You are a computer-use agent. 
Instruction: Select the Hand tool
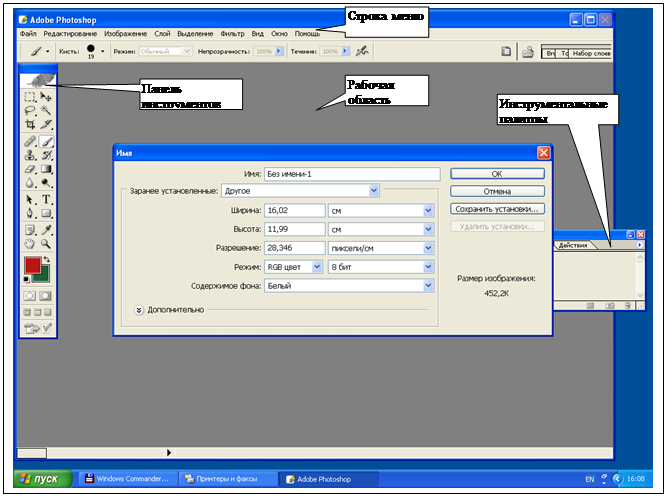(x=30, y=244)
